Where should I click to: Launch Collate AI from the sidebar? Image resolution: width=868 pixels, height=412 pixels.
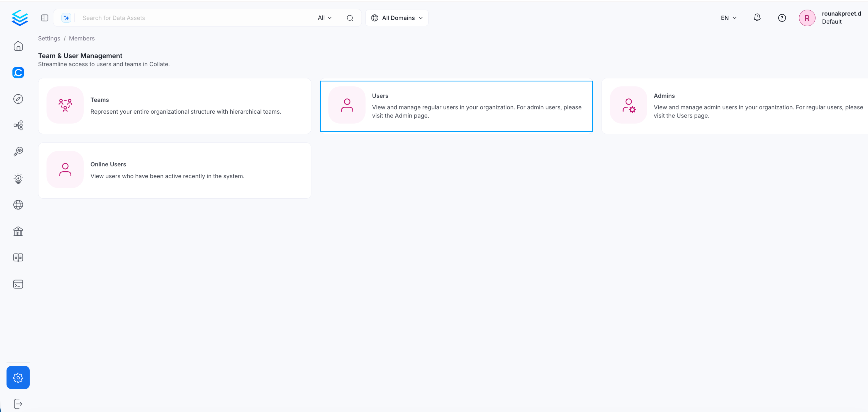tap(18, 72)
